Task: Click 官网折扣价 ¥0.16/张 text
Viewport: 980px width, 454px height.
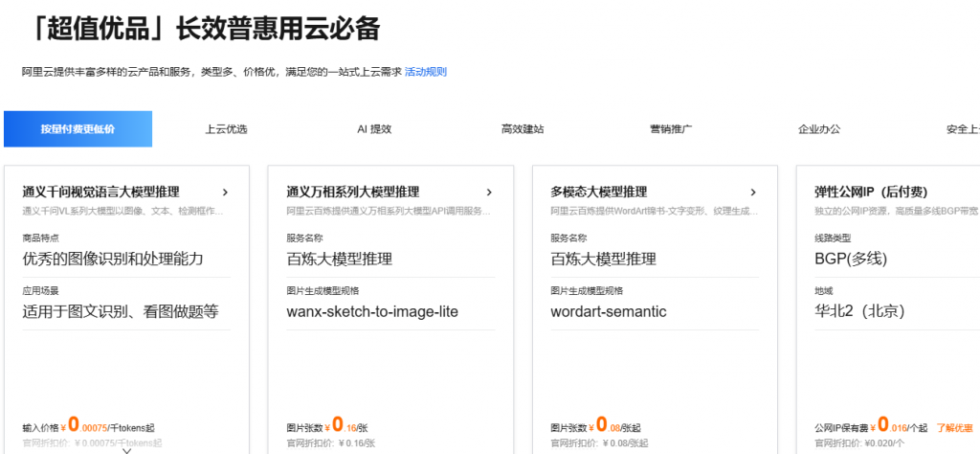Action: (330, 443)
